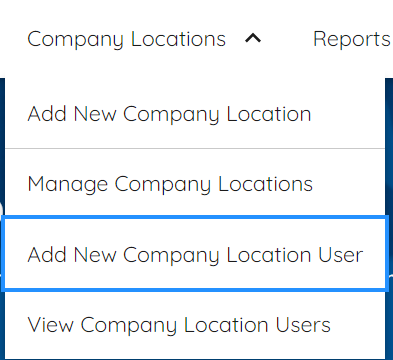Open the Company Locations menu label
This screenshot has height=360, width=393.
click(x=127, y=39)
